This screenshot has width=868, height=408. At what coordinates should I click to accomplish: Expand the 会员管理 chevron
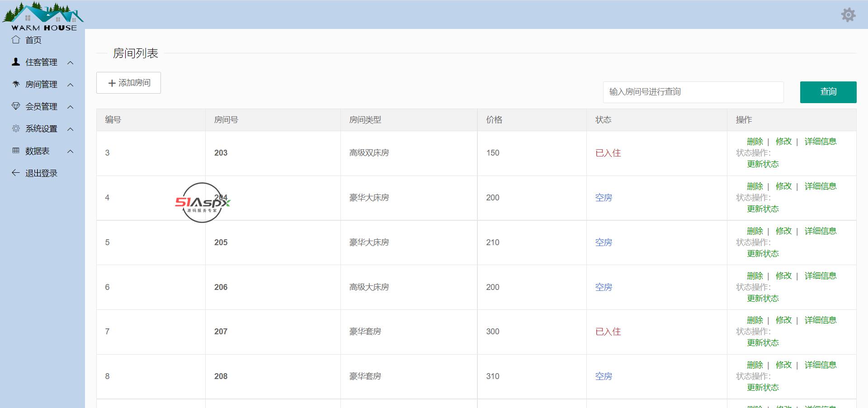[x=71, y=107]
